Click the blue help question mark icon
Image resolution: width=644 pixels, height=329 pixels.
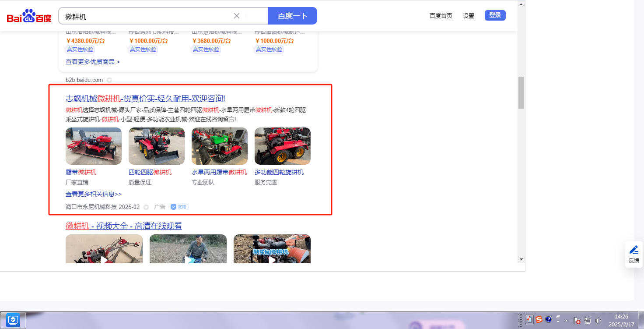[x=549, y=319]
